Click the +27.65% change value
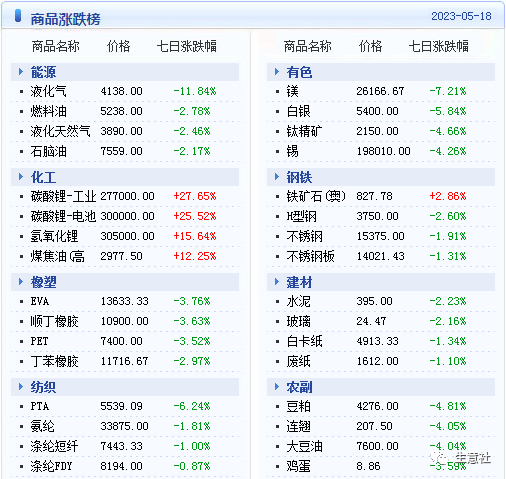Image resolution: width=506 pixels, height=479 pixels. tap(195, 196)
